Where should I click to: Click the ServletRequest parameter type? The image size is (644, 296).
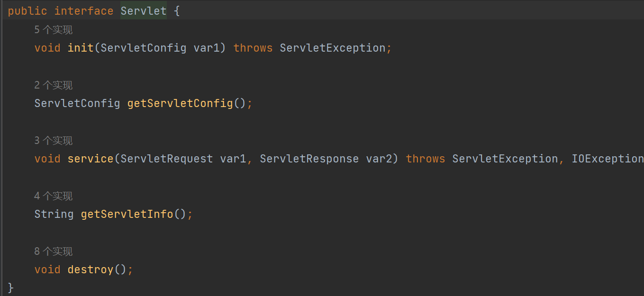(167, 159)
